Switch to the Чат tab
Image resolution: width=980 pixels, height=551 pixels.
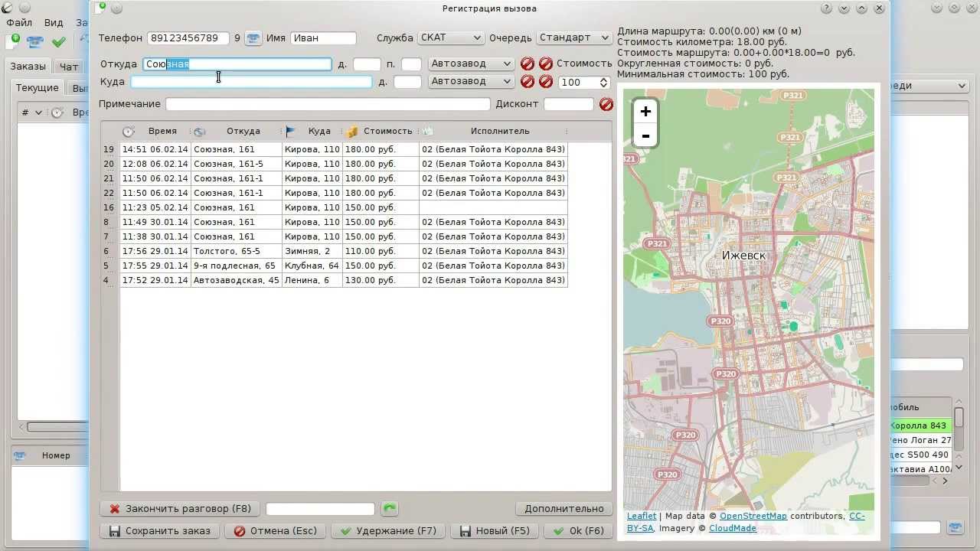[x=69, y=67]
